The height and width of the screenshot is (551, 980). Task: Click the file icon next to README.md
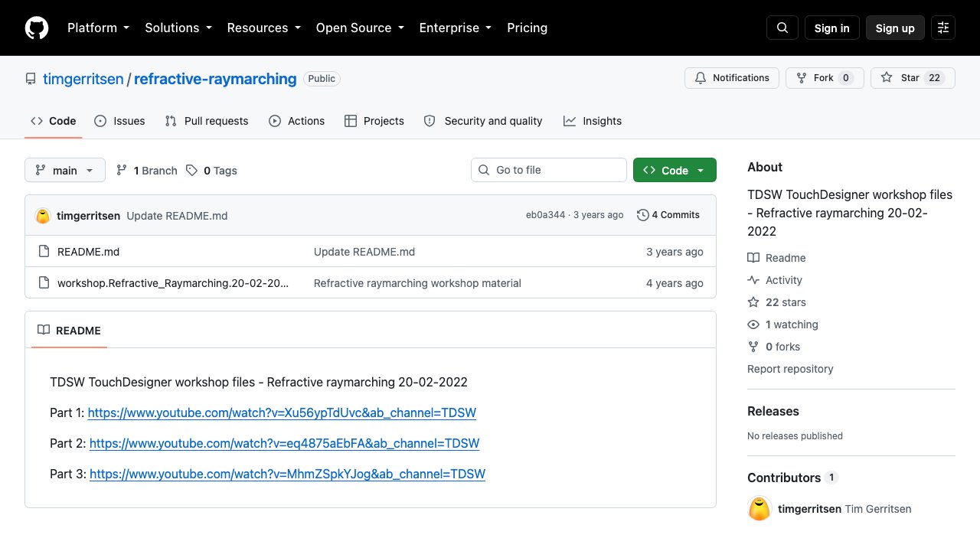(x=44, y=252)
